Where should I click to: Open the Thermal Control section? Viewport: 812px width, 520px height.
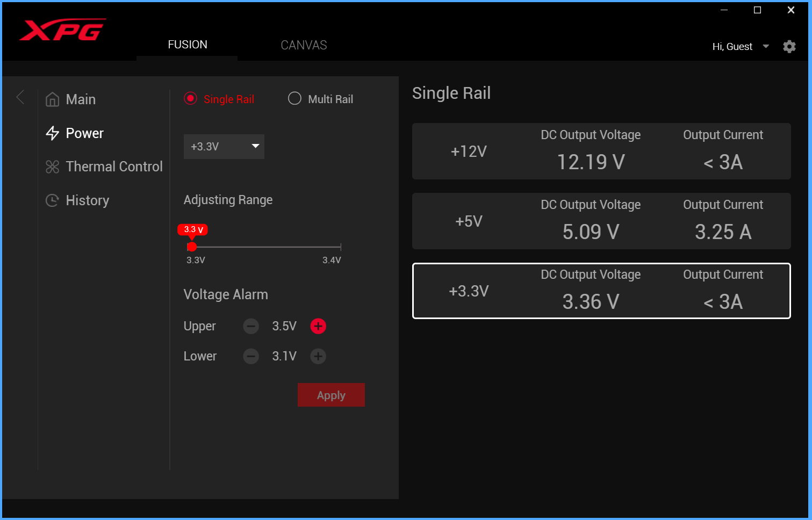(x=114, y=167)
